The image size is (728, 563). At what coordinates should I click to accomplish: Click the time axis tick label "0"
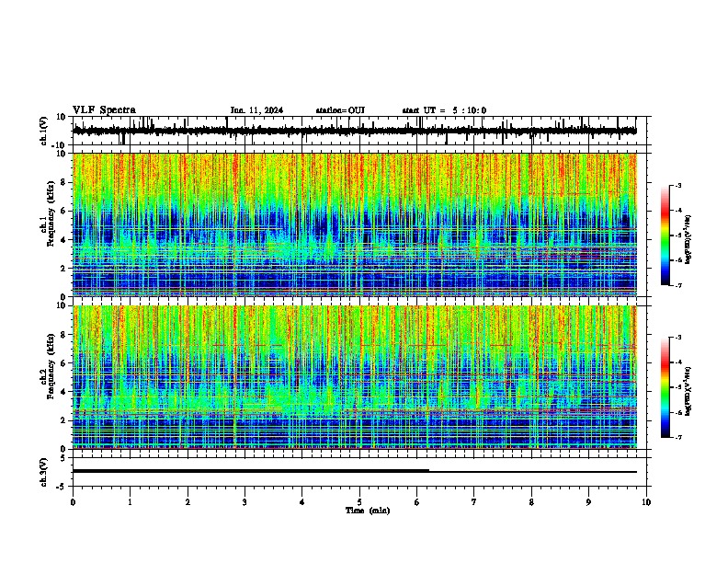(73, 502)
